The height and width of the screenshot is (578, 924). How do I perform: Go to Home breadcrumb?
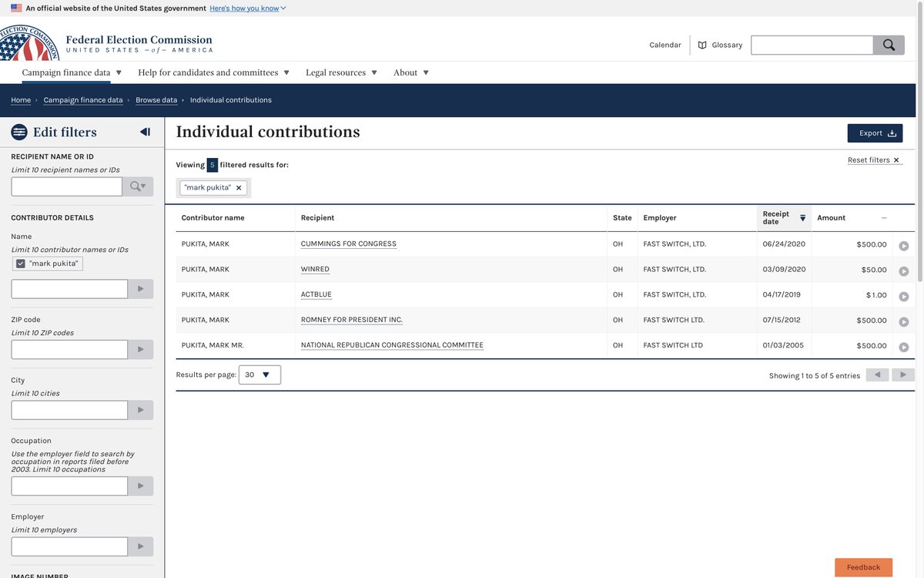(21, 100)
